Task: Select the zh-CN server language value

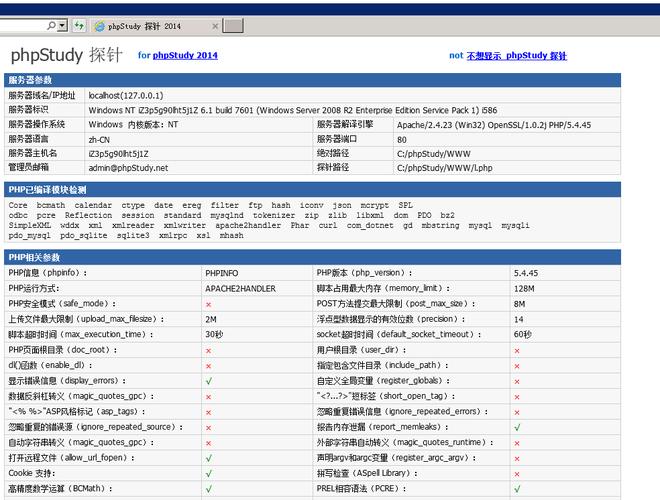Action: point(99,140)
